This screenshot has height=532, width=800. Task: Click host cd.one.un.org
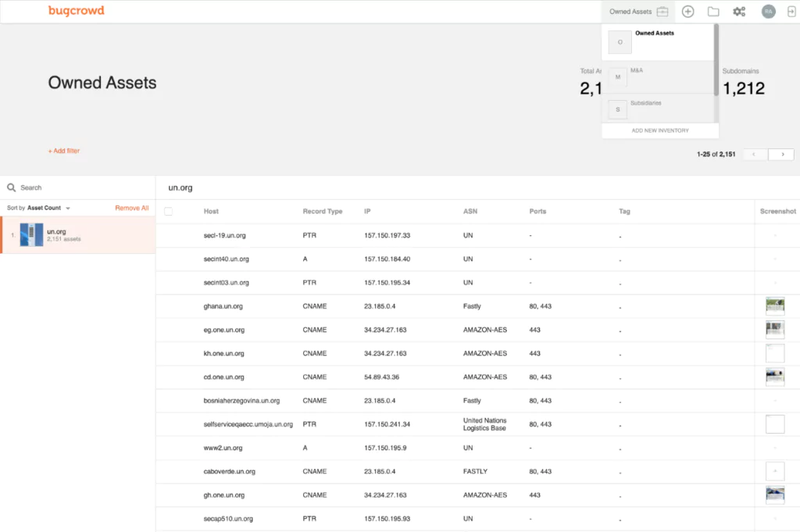click(x=223, y=377)
